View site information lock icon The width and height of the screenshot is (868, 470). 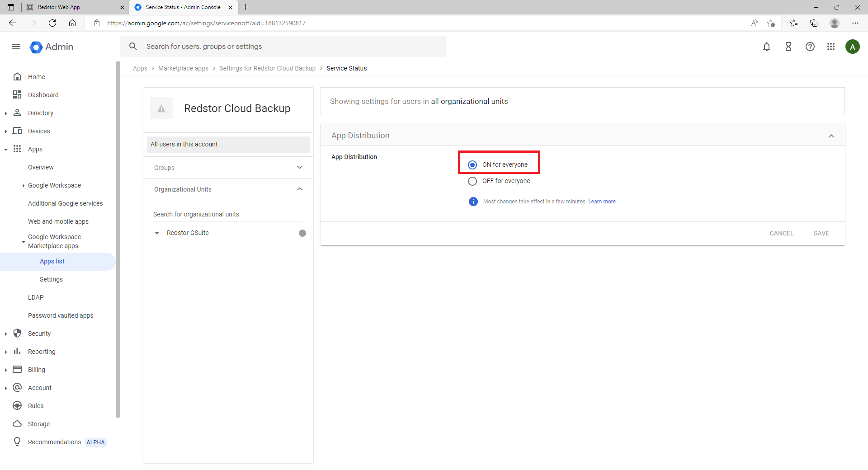pos(97,23)
